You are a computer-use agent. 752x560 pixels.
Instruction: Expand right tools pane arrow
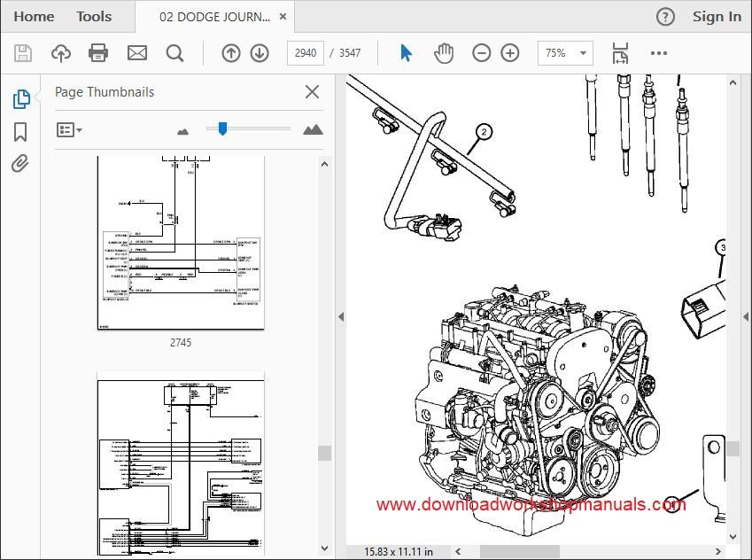tap(746, 316)
